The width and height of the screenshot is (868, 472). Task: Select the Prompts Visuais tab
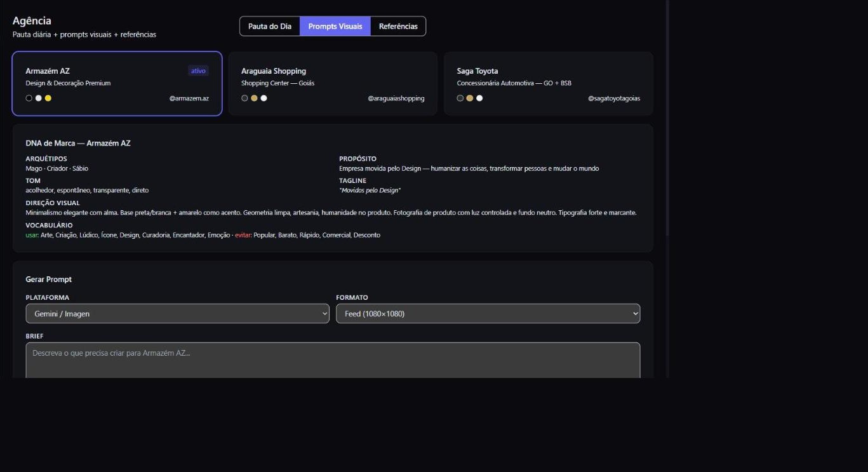point(335,26)
